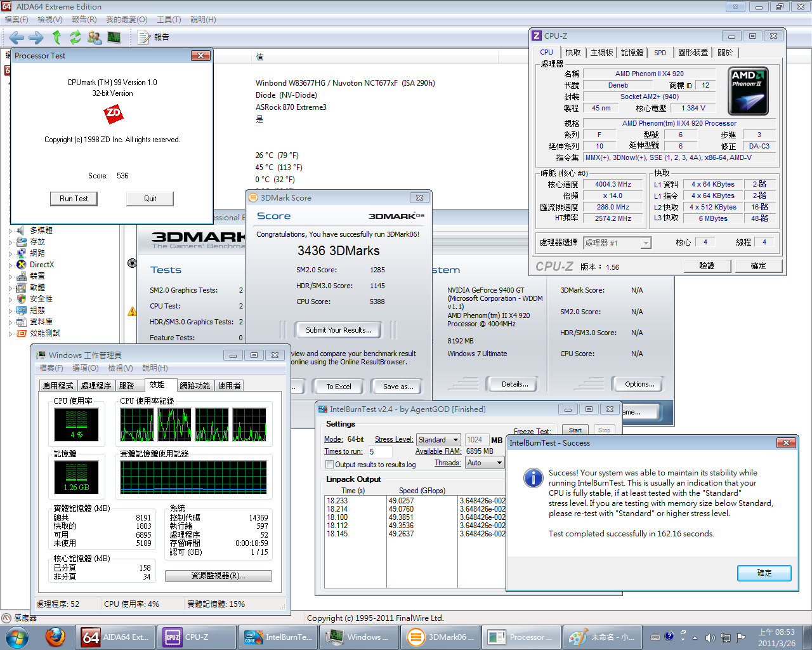Expand the DirectX tree node

(11, 265)
